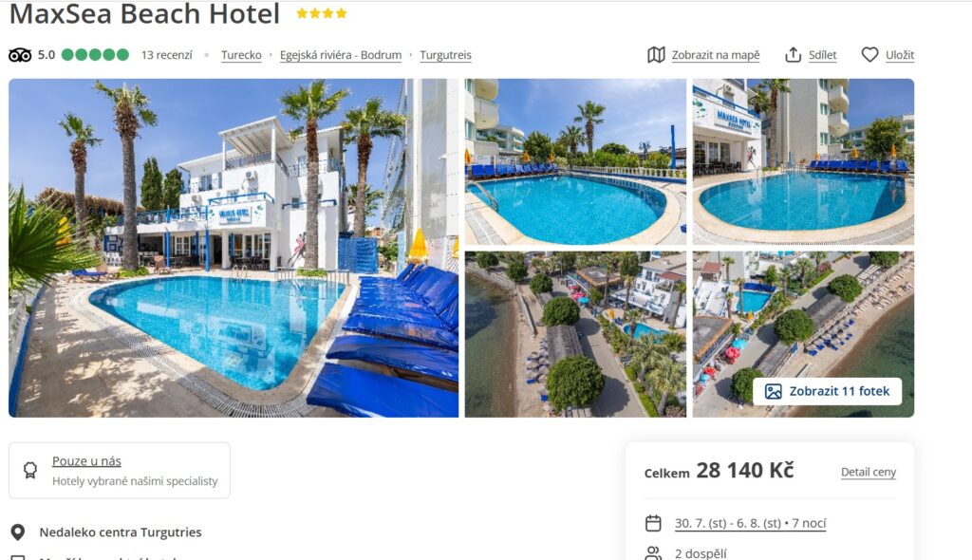Screen dimensions: 972x560
Task: Open the large main pool photo
Action: click(x=234, y=248)
